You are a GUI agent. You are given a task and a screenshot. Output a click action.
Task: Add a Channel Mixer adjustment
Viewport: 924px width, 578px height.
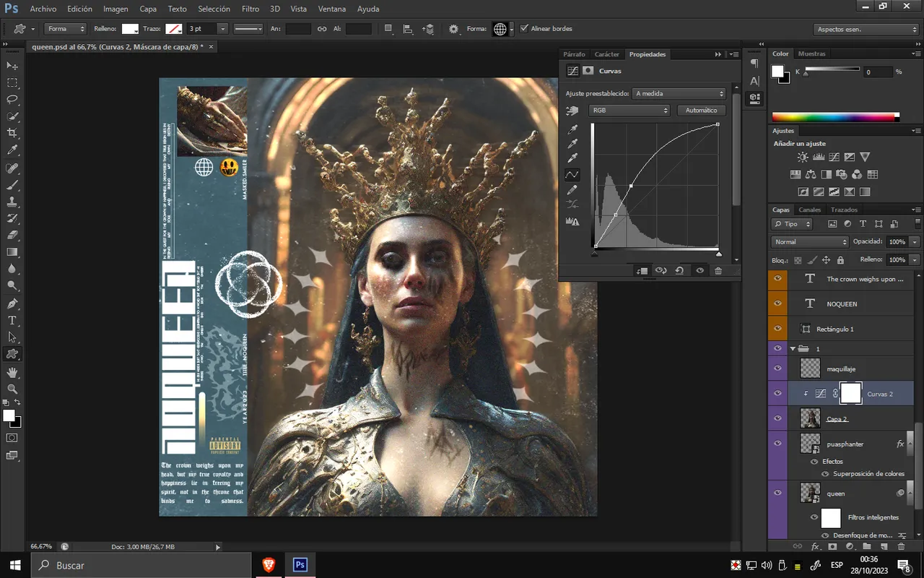[857, 174]
